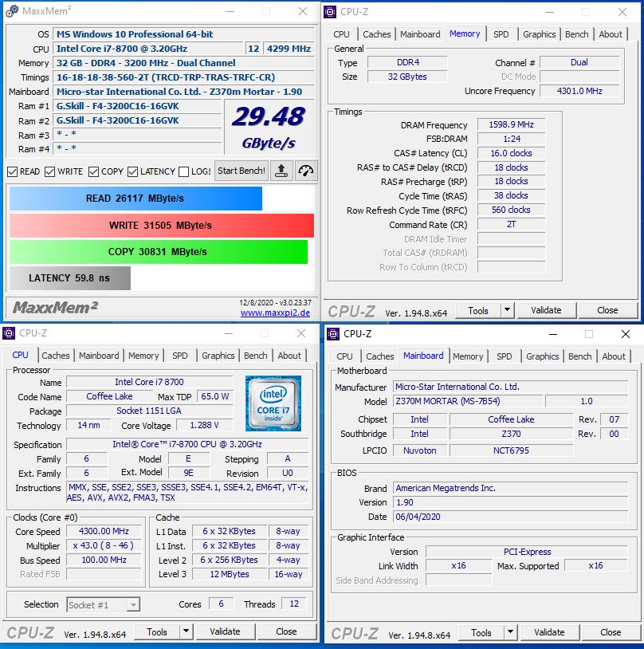Screen dimensions: 644x649
Task: Open the www.maxxpi2.de link
Action: click(275, 313)
